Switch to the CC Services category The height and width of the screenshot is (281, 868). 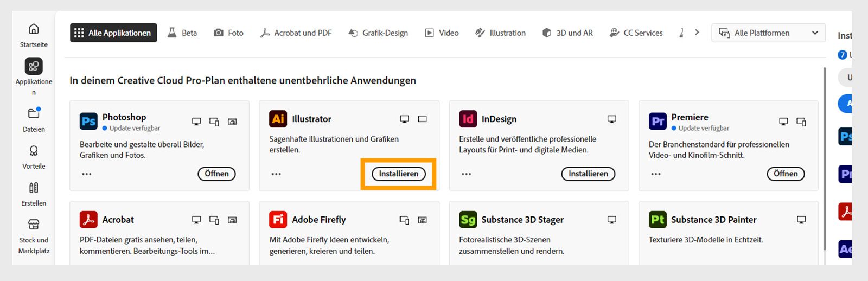coord(636,33)
